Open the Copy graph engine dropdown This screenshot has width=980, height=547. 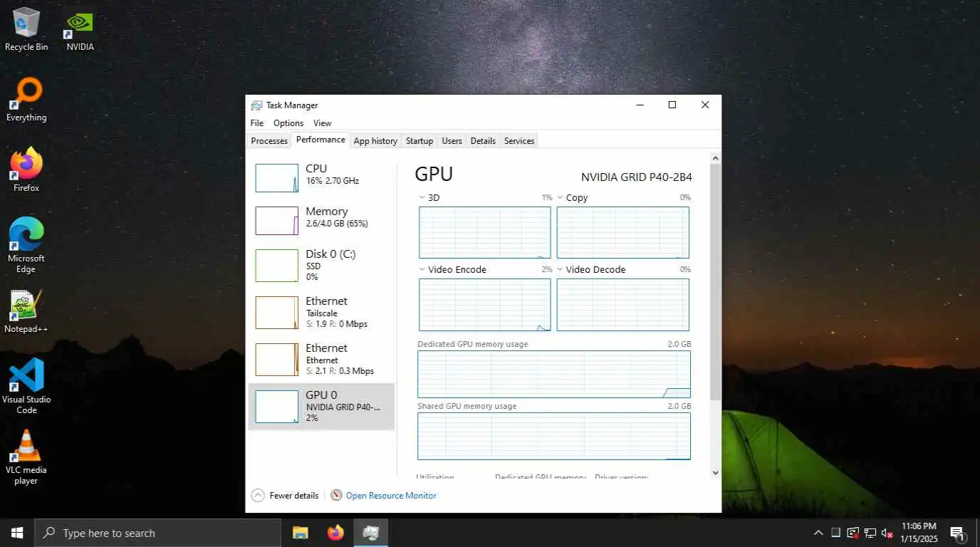[x=560, y=197]
